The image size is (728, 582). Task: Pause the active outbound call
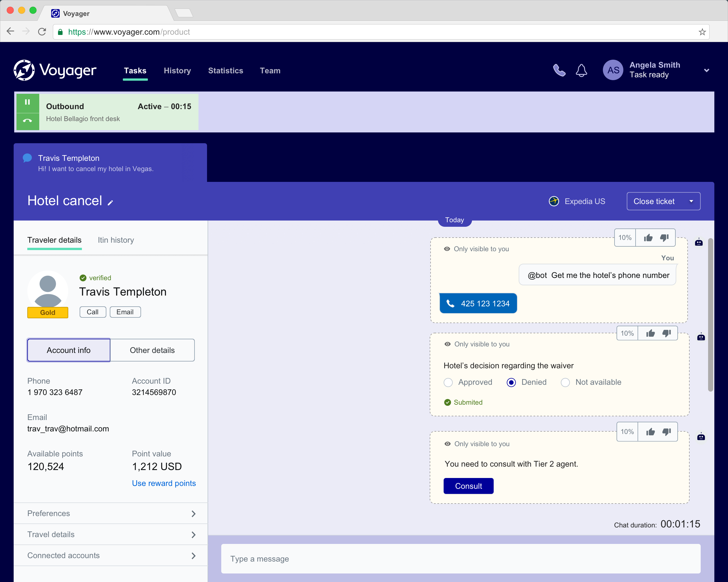click(x=27, y=102)
